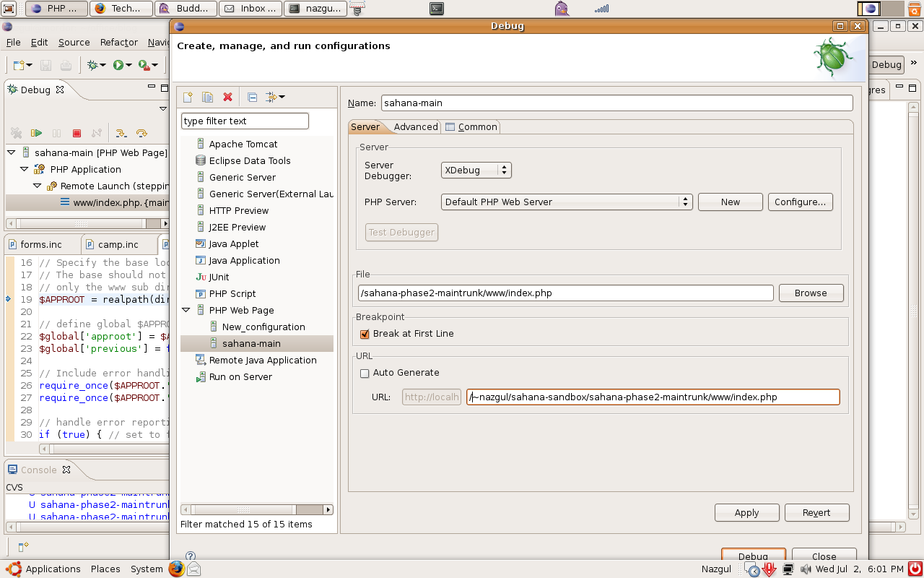Duplicate the selected launch configuration

pos(207,97)
